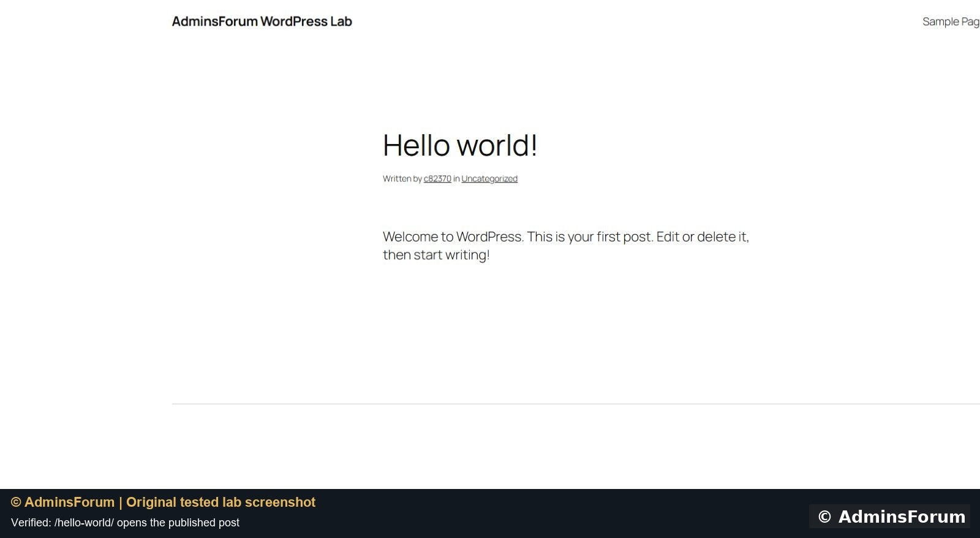
Task: Open author c82370 link
Action: [x=437, y=178]
